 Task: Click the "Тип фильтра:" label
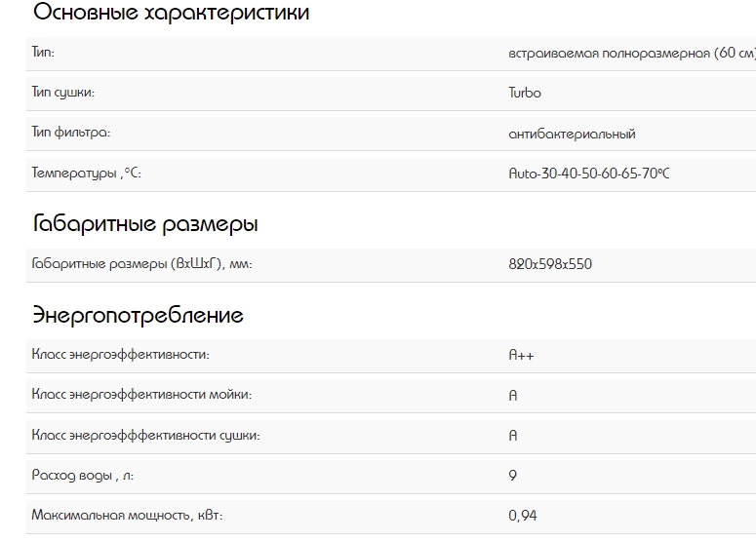(71, 133)
